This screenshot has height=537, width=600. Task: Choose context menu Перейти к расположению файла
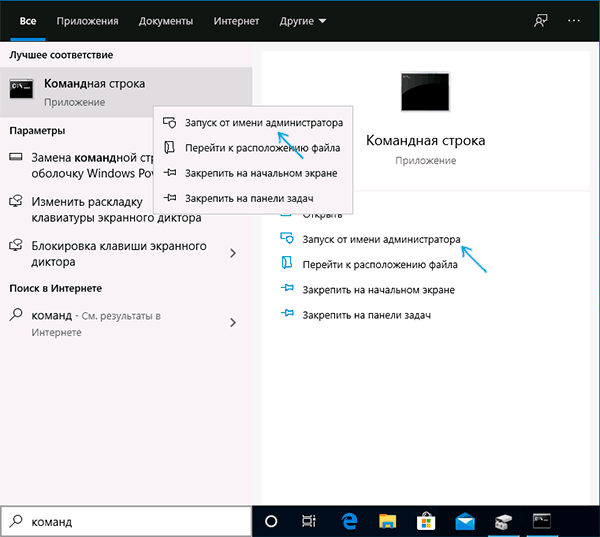[253, 148]
